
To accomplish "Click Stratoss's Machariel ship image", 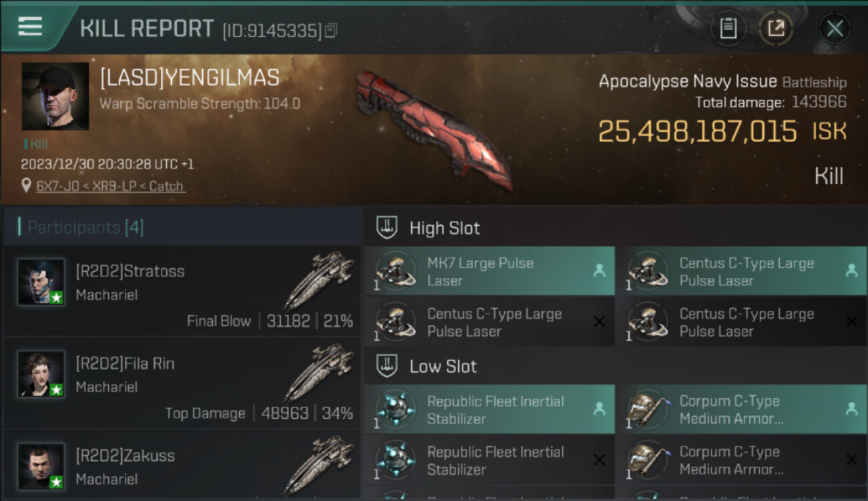I will (319, 279).
